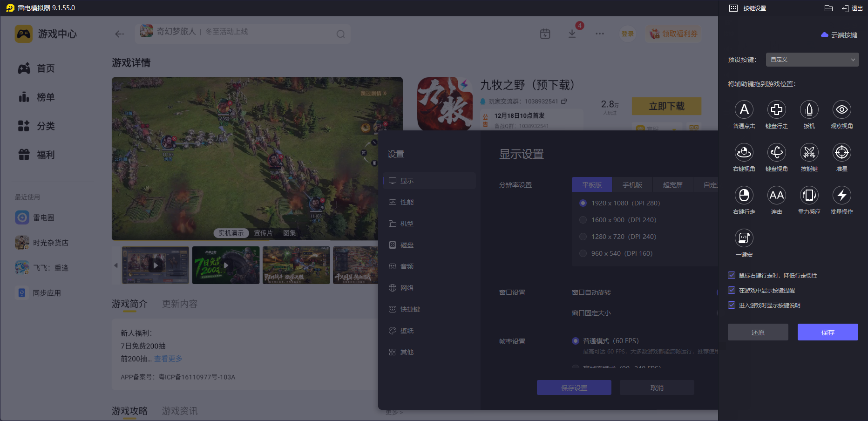Click 取消 in settings dialog
Viewport: 868px width, 421px height.
657,387
